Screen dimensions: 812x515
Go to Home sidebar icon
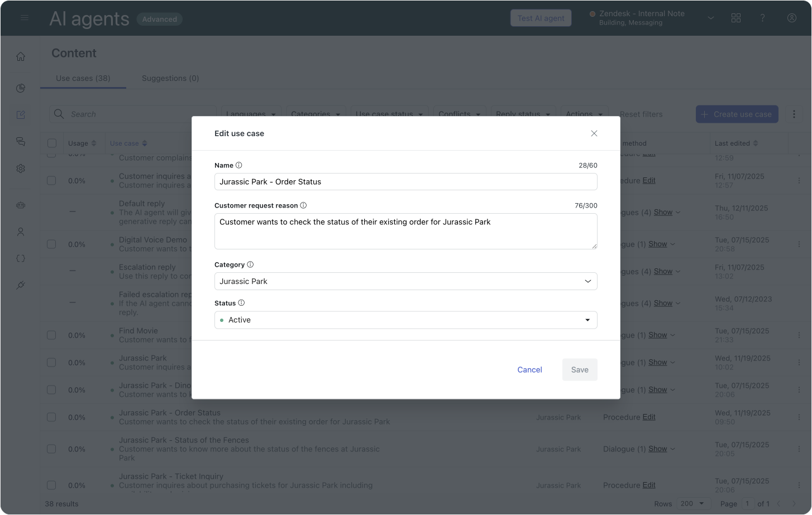tap(21, 56)
